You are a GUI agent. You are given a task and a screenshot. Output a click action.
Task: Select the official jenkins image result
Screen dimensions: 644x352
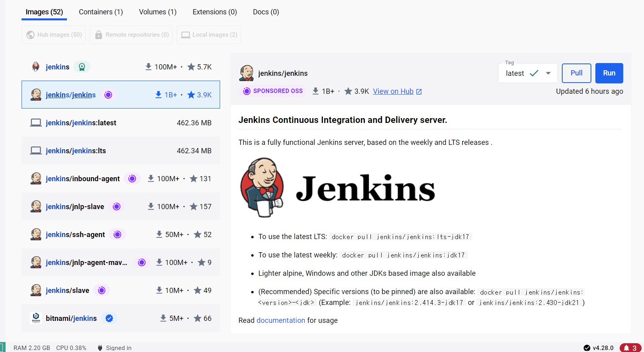pyautogui.click(x=121, y=67)
